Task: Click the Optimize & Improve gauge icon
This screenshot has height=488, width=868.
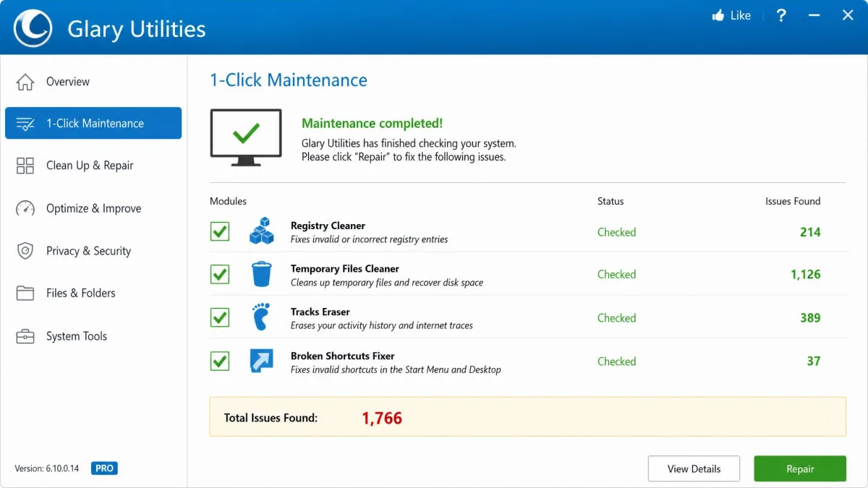Action: click(25, 208)
